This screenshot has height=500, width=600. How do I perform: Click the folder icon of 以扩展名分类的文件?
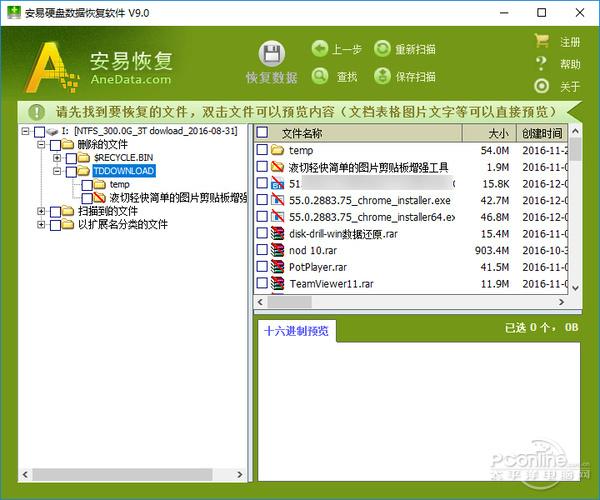pos(67,224)
